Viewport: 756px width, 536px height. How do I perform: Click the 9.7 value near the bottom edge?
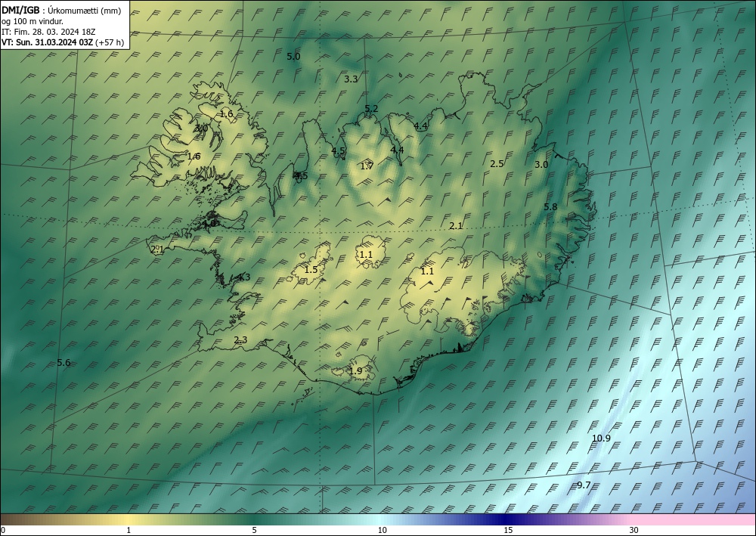tap(584, 485)
